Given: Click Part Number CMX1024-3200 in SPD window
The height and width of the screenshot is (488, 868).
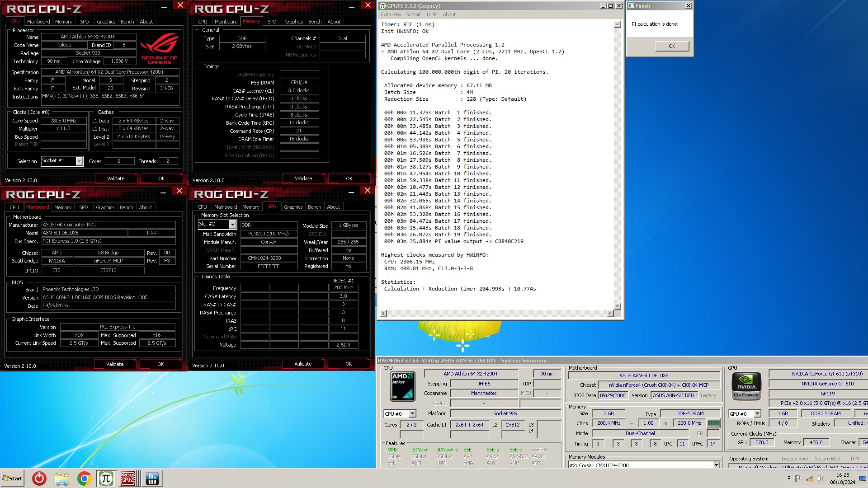Looking at the screenshot, I should [268, 258].
